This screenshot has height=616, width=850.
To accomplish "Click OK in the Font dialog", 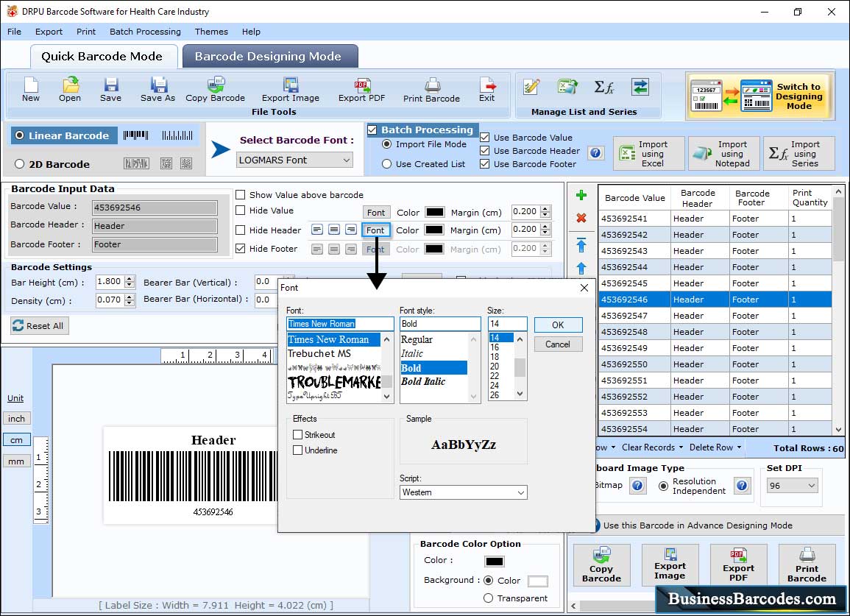I will point(559,325).
